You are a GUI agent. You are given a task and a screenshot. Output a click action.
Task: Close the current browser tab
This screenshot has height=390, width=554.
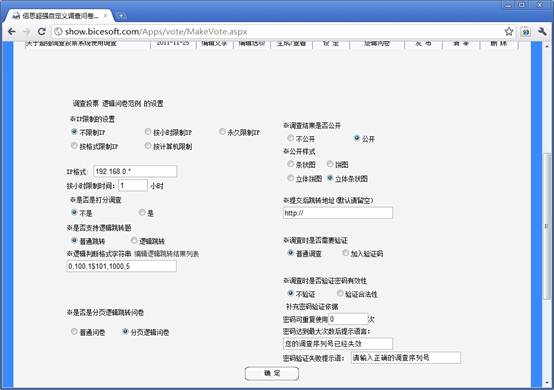tap(106, 16)
